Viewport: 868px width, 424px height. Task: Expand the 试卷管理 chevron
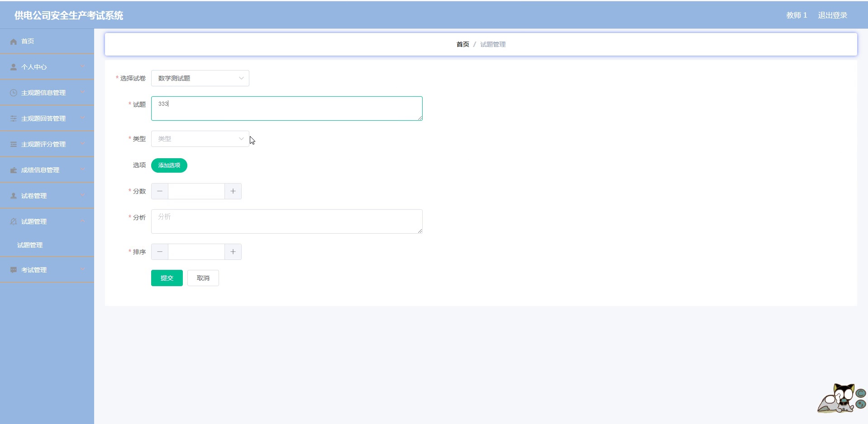[83, 195]
